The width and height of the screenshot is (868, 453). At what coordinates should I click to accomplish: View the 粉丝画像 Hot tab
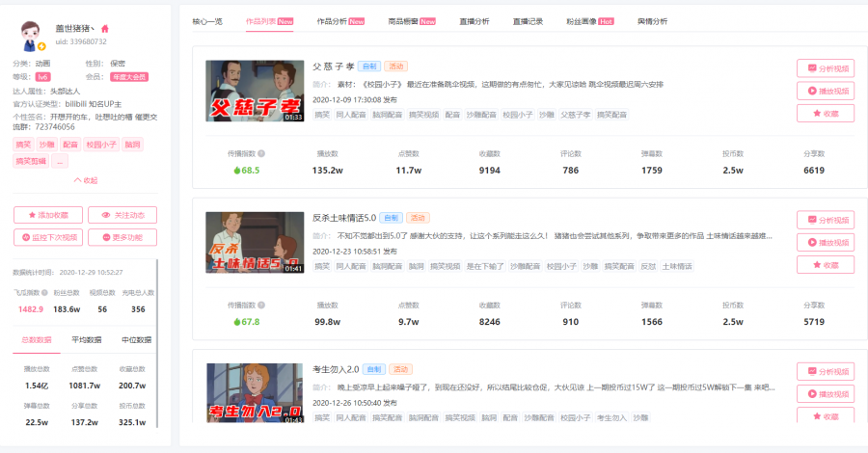coord(590,21)
